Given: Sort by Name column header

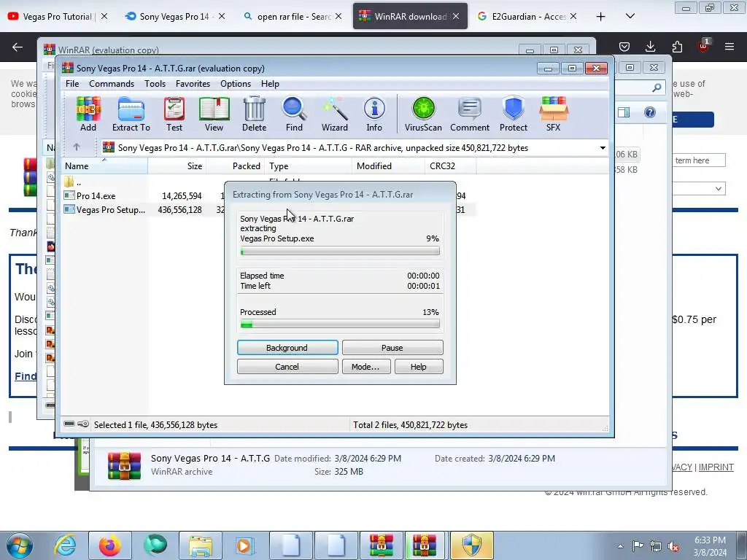Looking at the screenshot, I should [105, 166].
